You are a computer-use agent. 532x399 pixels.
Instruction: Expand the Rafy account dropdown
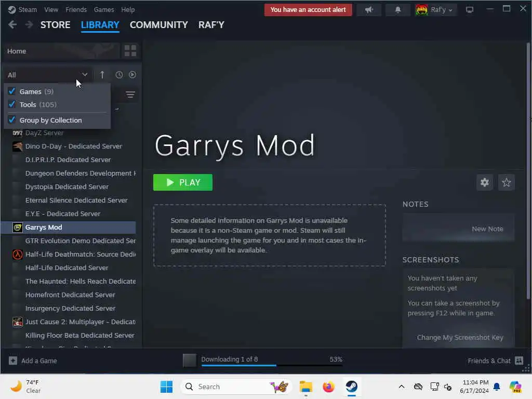(450, 10)
